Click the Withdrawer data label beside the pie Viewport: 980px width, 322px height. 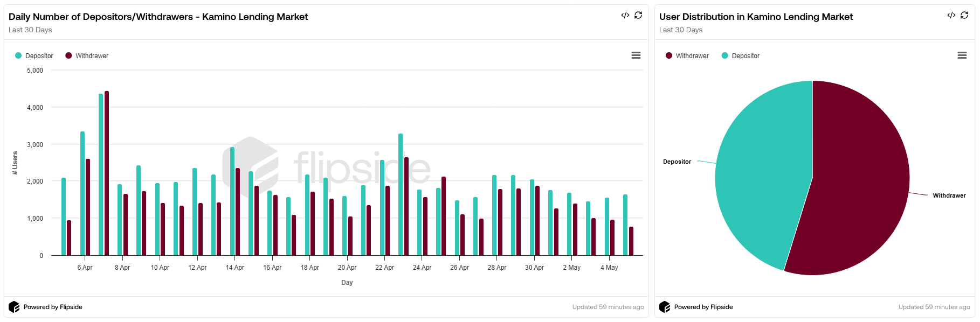(949, 195)
